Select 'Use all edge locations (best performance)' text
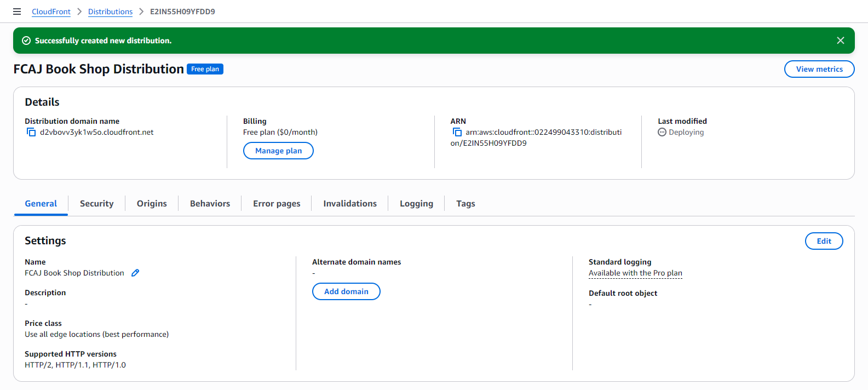The image size is (868, 390). (x=96, y=334)
